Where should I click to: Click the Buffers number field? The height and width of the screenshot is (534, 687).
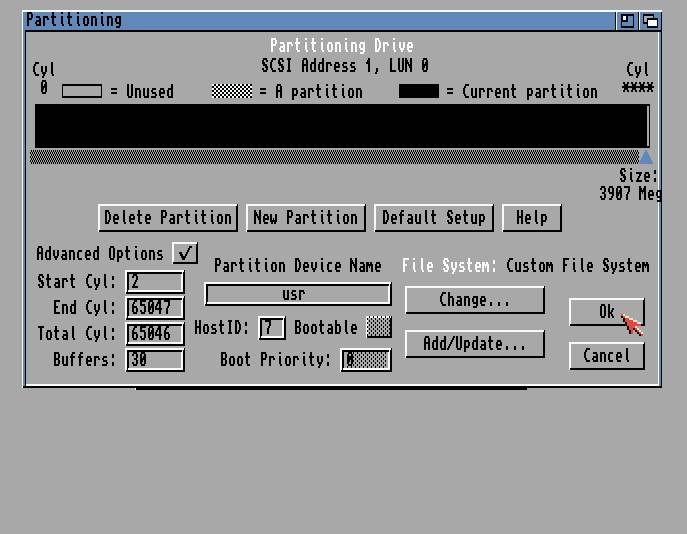click(155, 360)
